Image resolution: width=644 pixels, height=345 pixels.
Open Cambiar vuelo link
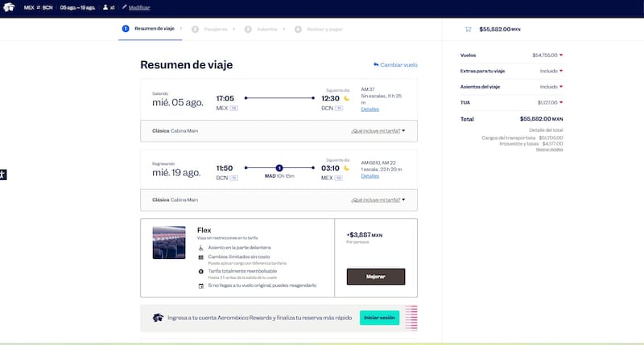click(395, 65)
